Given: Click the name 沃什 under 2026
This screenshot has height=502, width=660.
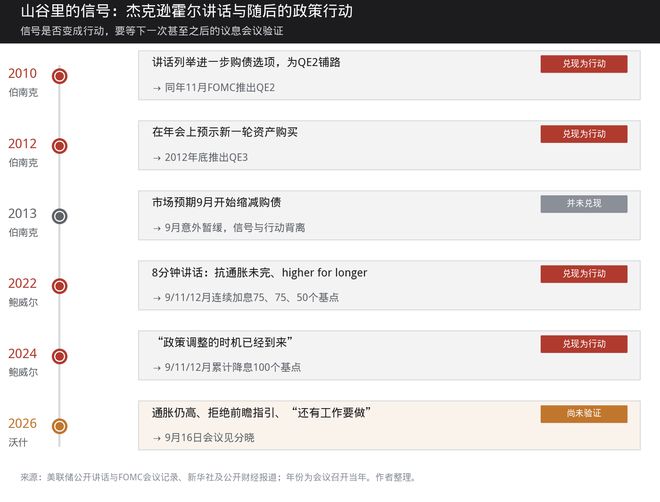Looking at the screenshot, I should coord(18,442).
